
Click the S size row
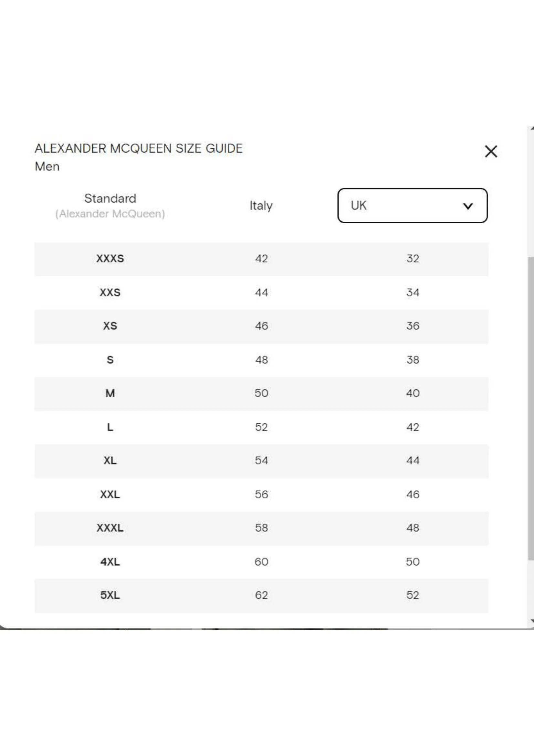(x=261, y=360)
